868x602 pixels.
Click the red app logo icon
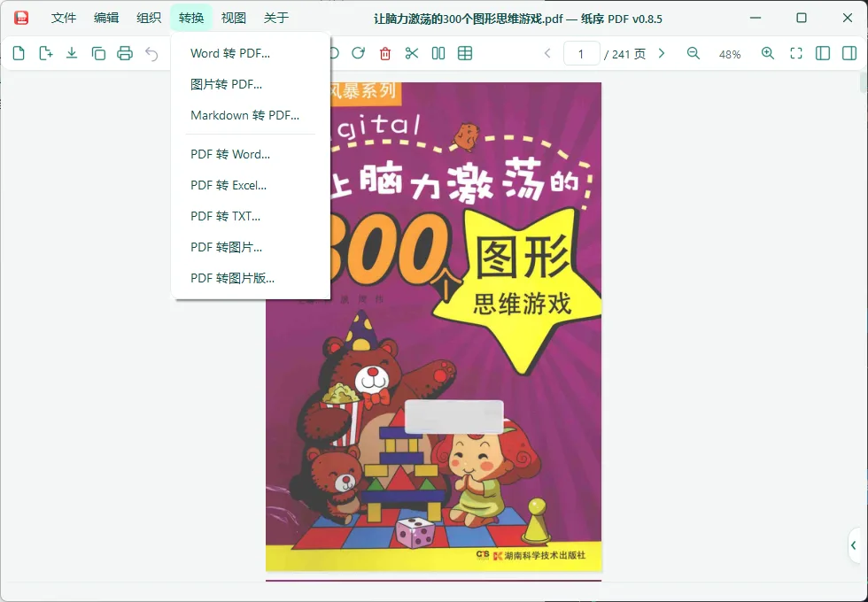pos(21,18)
